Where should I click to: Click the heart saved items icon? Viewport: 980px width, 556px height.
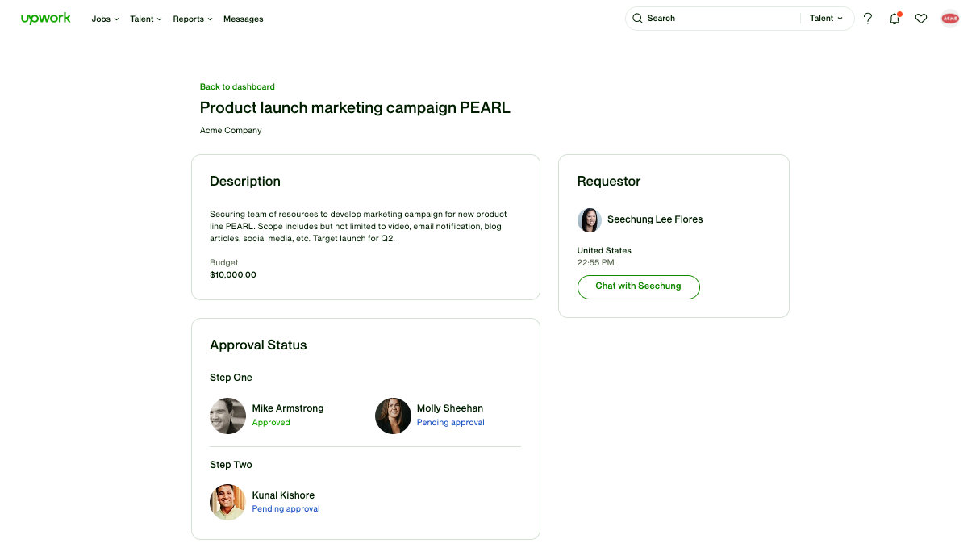coord(921,19)
